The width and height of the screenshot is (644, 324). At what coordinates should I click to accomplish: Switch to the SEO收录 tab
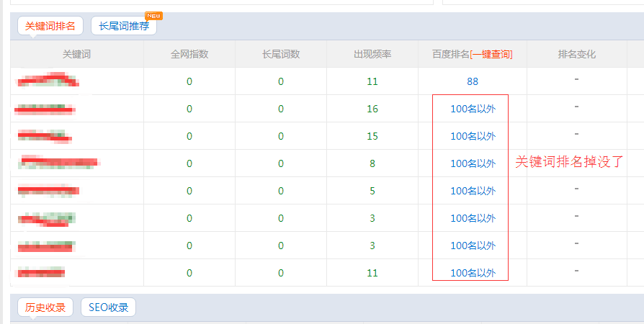pyautogui.click(x=109, y=307)
